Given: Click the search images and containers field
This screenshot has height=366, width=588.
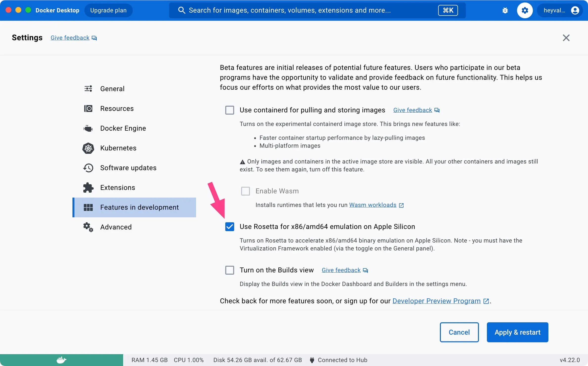Looking at the screenshot, I should (317, 10).
